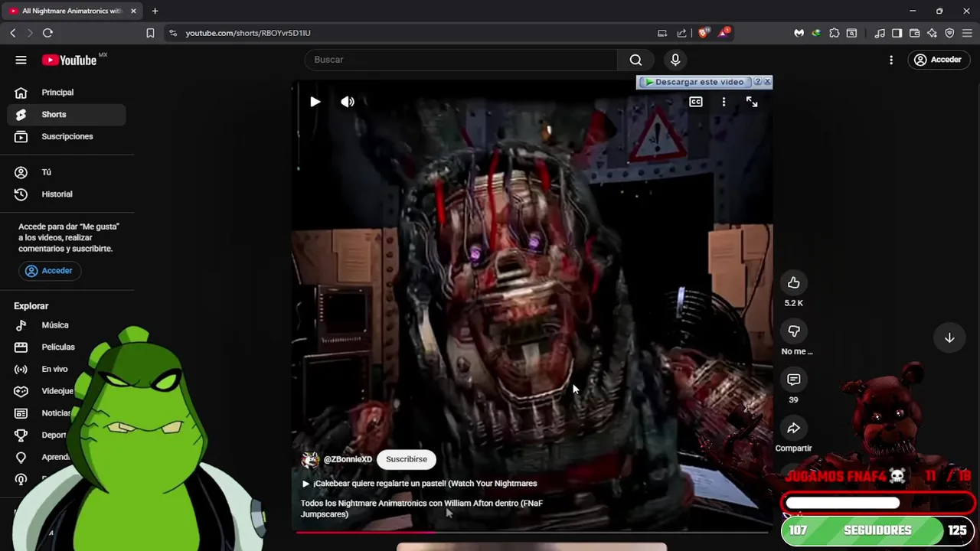Sign in with sidebar Acceder button
Image resolution: width=980 pixels, height=551 pixels.
49,271
